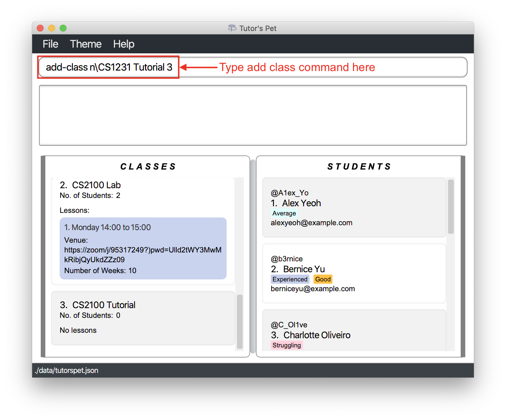The width and height of the screenshot is (506, 420).
Task: Click the Students list scrollbar thumb
Action: [451, 207]
